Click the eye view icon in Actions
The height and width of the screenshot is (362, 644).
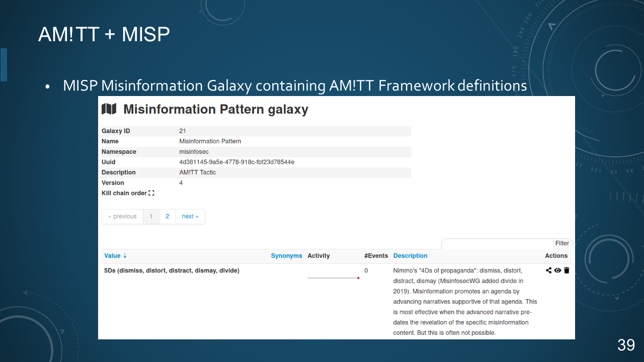[557, 270]
